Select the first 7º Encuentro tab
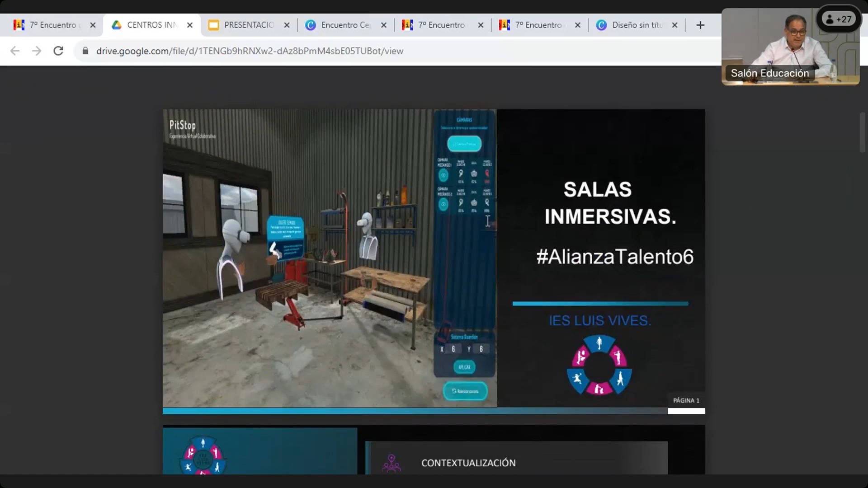The height and width of the screenshot is (488, 868). pos(52,25)
